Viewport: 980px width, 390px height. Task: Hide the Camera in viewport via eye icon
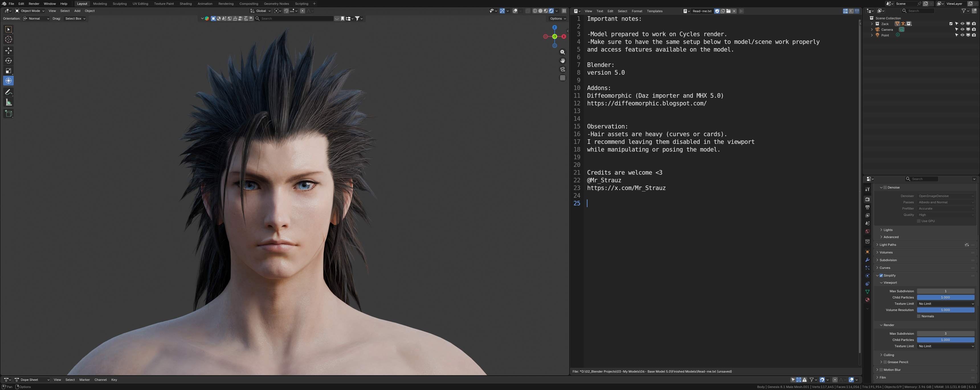(x=963, y=29)
